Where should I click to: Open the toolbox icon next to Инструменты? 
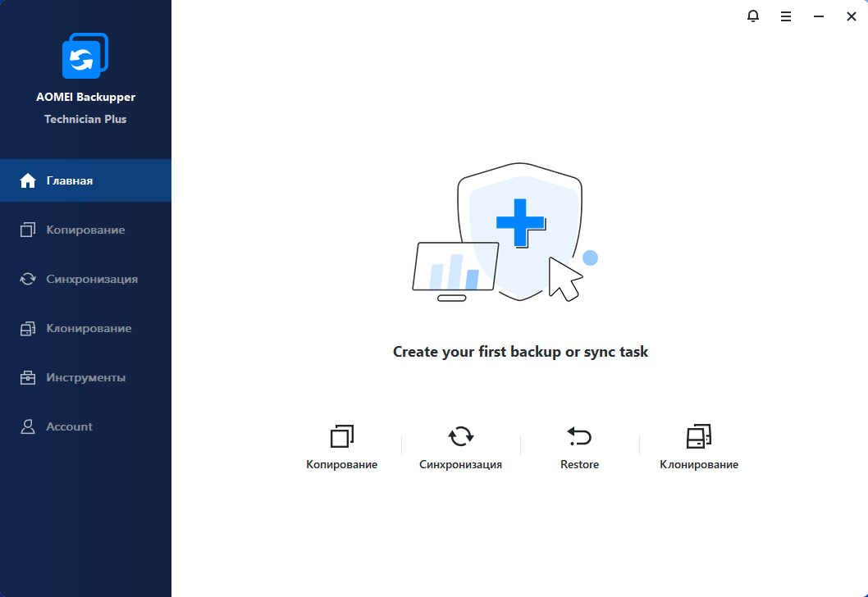[x=28, y=377]
